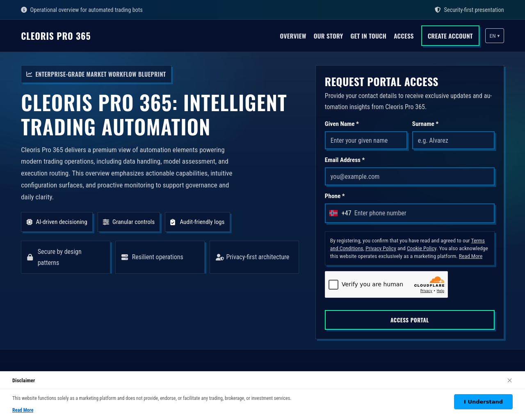Click the Audit-friendly logs label
The image size is (525, 420).
coord(202,222)
